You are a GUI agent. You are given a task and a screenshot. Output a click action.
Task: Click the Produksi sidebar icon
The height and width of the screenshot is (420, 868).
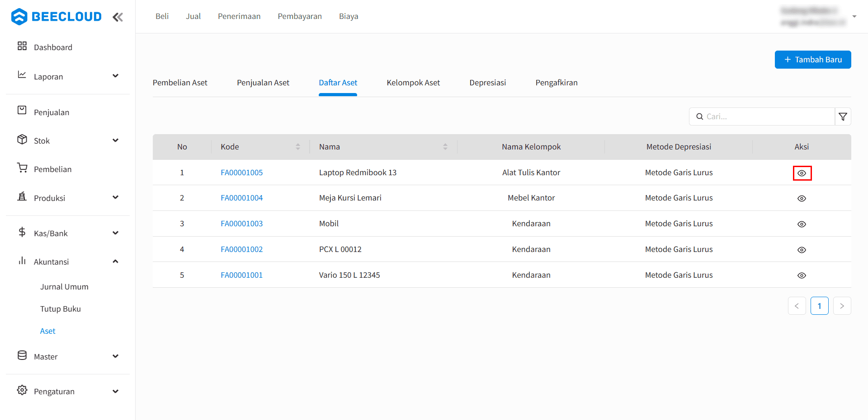click(x=22, y=196)
